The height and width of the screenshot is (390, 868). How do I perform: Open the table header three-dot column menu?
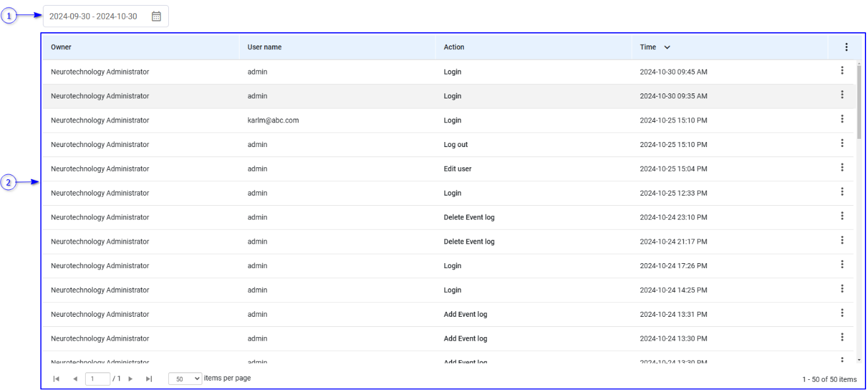coord(846,47)
